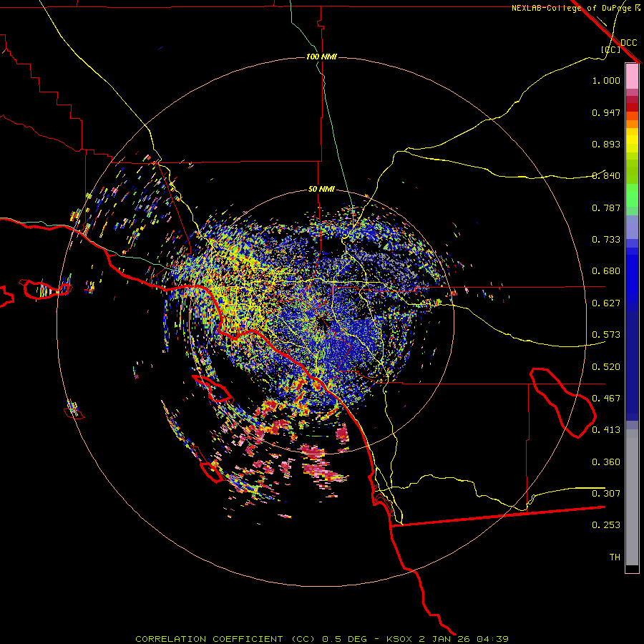The width and height of the screenshot is (644, 644).
Task: Select the 0.787 scale value
Action: pos(606,208)
